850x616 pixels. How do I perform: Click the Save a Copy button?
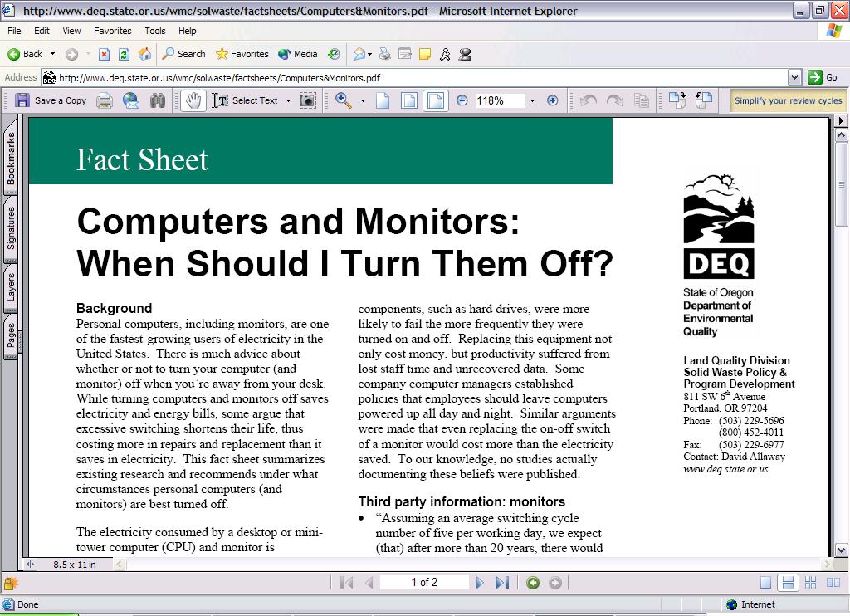(51, 100)
